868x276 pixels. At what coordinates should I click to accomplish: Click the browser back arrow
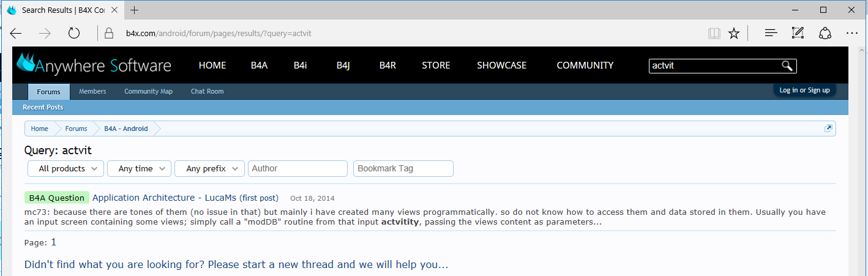[x=16, y=33]
